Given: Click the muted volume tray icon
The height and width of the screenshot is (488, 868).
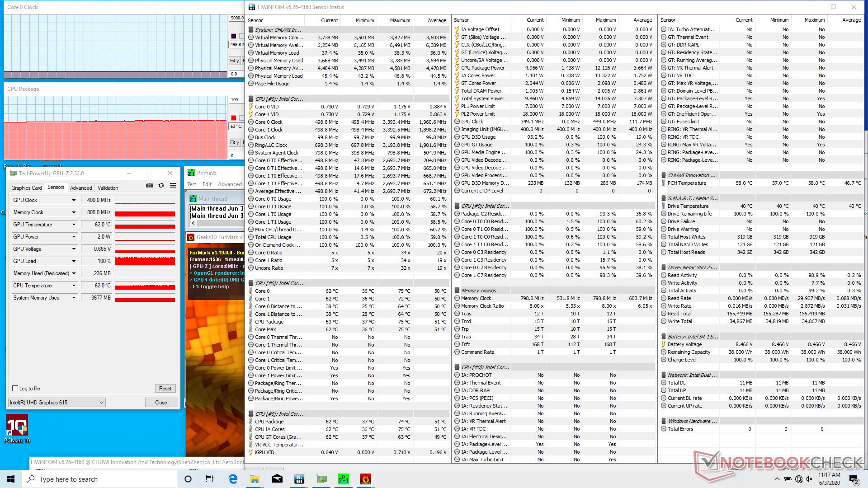Looking at the screenshot, I should pos(809,479).
